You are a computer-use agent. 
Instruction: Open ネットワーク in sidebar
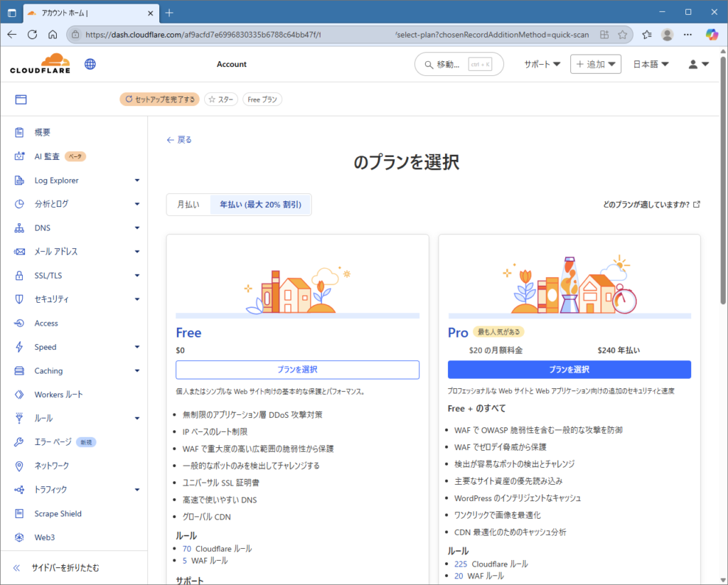coord(51,466)
